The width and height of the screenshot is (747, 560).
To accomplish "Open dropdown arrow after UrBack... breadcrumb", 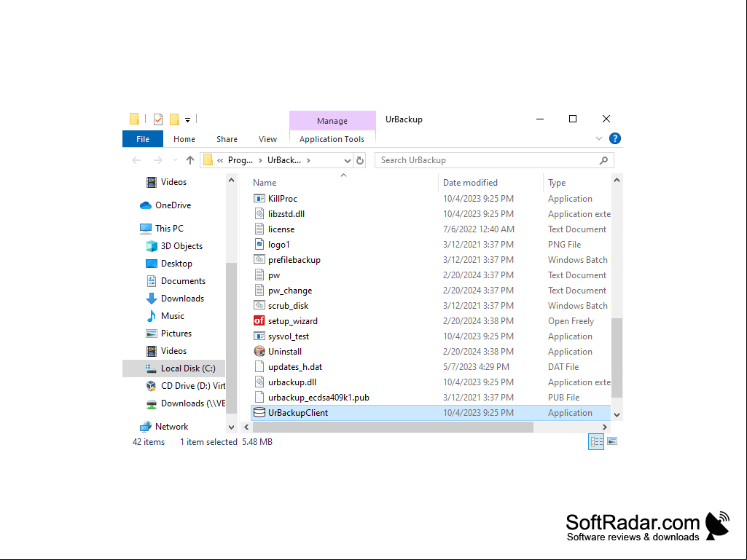I will (309, 160).
